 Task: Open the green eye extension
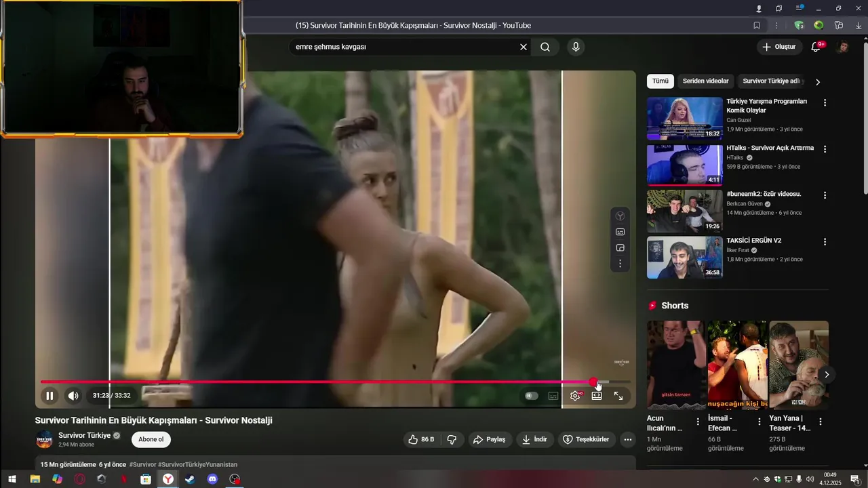pyautogui.click(x=818, y=26)
